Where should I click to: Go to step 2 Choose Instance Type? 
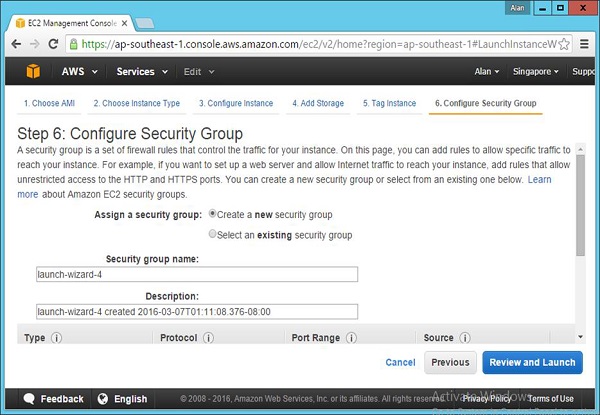136,103
